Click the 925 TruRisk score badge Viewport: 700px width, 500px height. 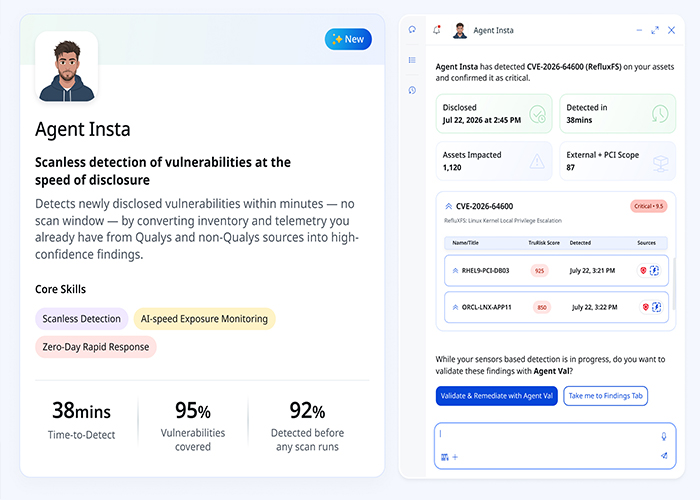[x=539, y=271]
